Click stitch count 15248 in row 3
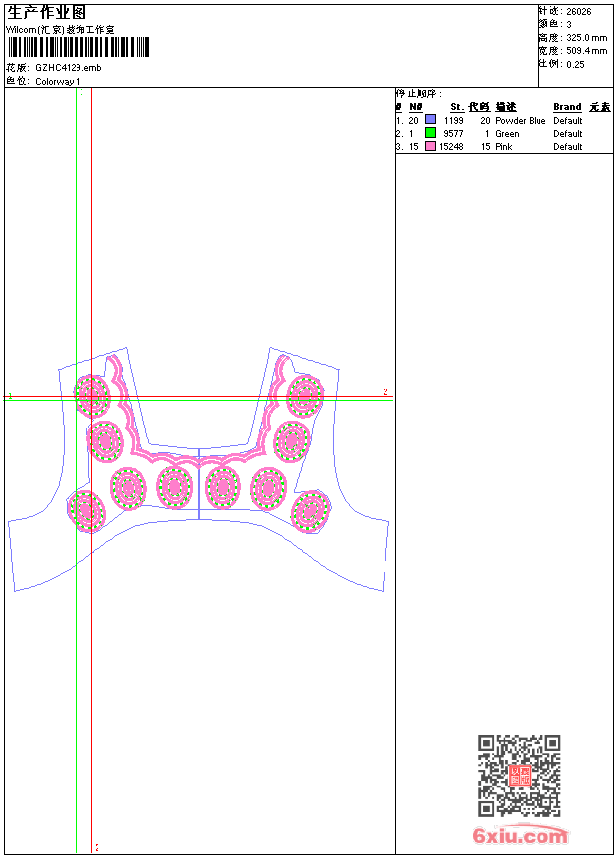This screenshot has width=616, height=855. [451, 147]
